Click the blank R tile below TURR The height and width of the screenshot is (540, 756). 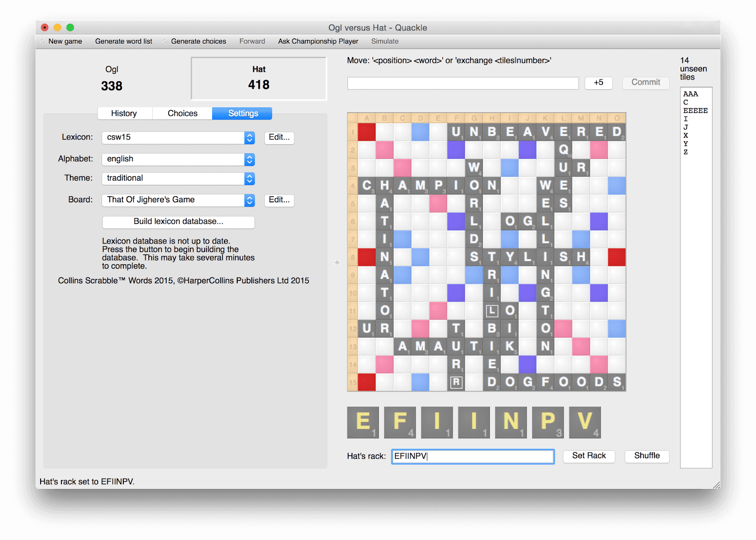[x=456, y=382]
